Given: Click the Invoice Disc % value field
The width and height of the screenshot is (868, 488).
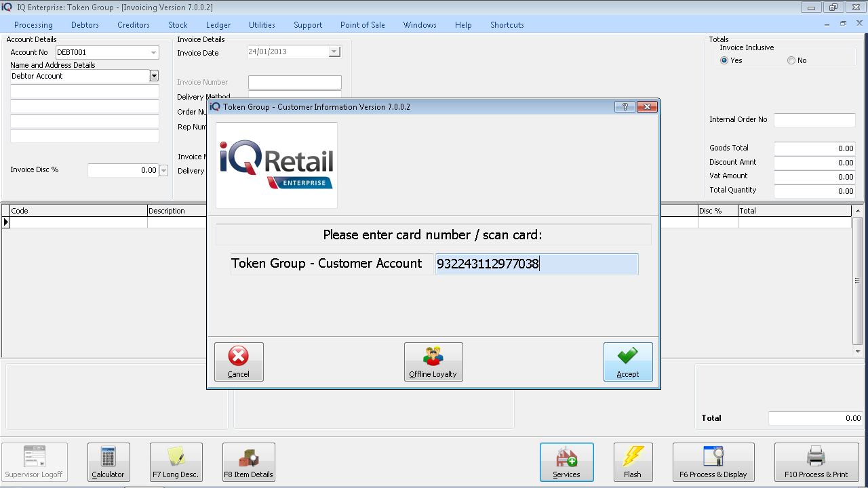Looking at the screenshot, I should 123,171.
